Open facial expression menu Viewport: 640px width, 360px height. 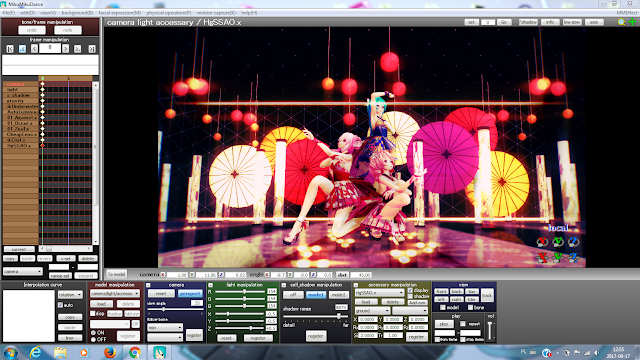coord(120,13)
